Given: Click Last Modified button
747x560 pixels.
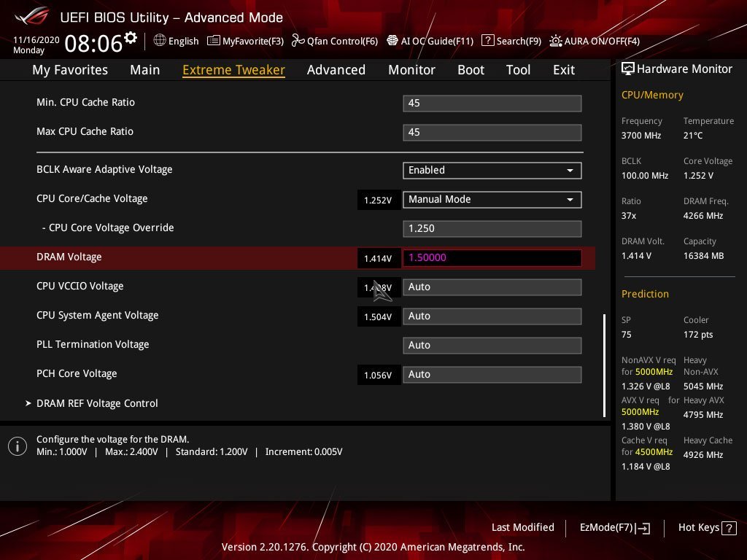Looking at the screenshot, I should click(522, 527).
